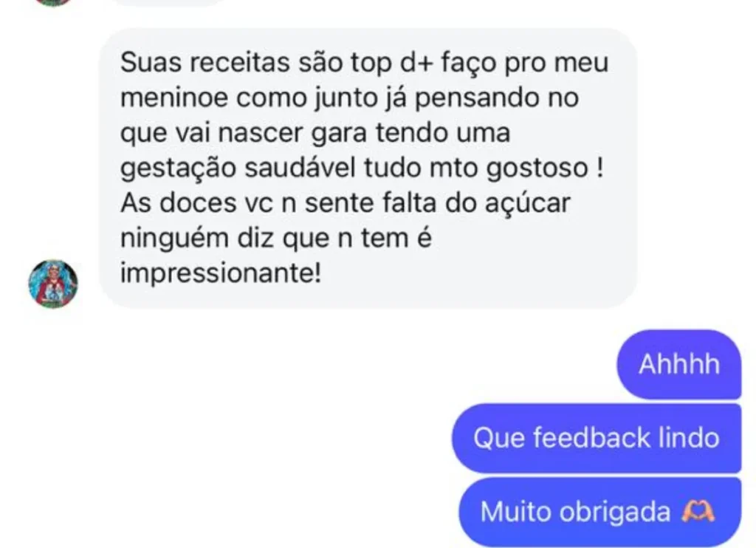Screen dimensions: 756x548
Task: Click the heart hands emoji
Action: tap(698, 511)
